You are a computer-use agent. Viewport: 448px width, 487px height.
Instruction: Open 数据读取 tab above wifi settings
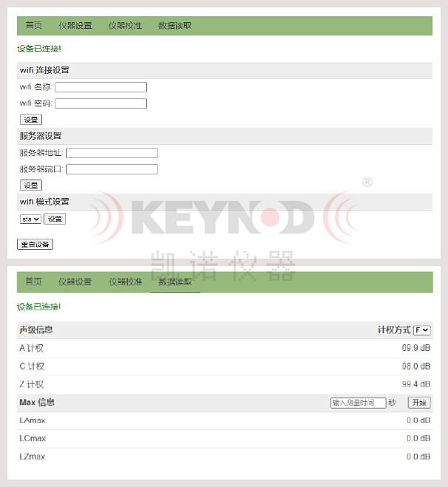tap(175, 26)
